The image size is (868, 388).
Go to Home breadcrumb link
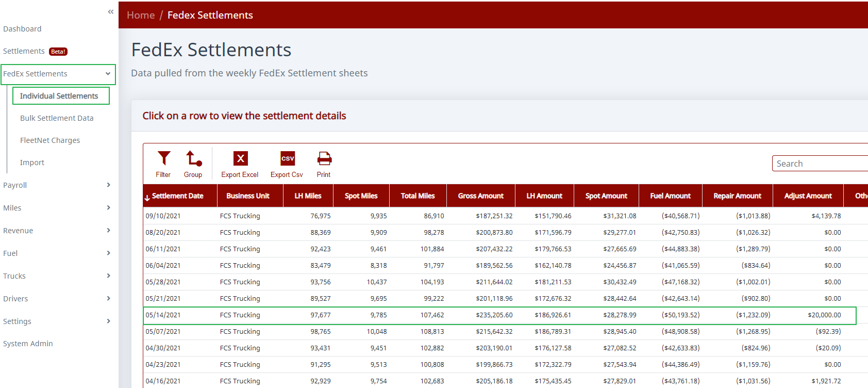coord(141,15)
